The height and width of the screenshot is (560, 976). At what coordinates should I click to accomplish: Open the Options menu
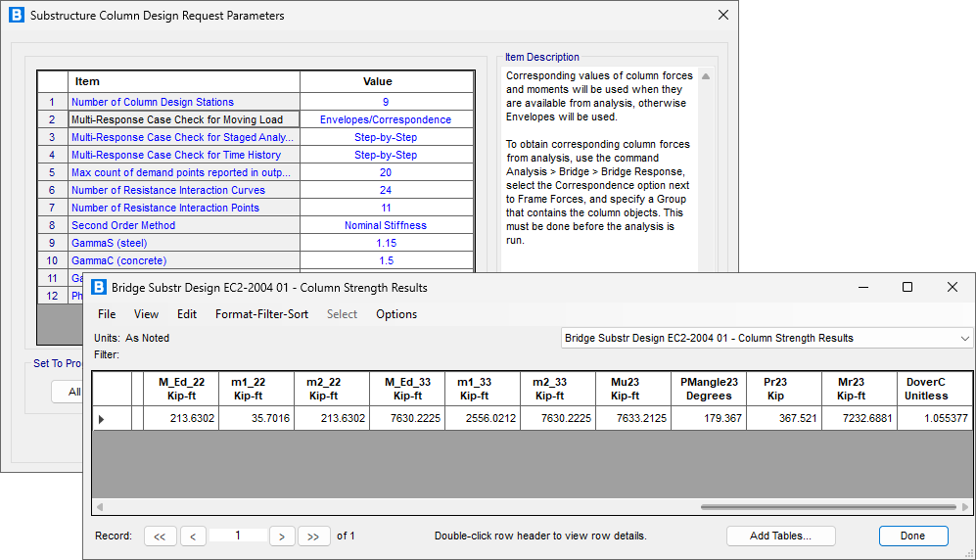tap(396, 314)
